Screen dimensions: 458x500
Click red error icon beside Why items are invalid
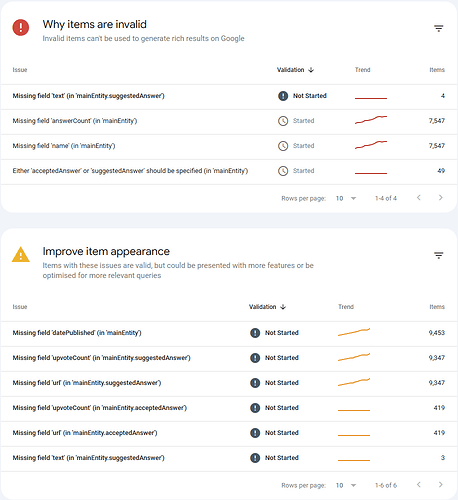[21, 27]
